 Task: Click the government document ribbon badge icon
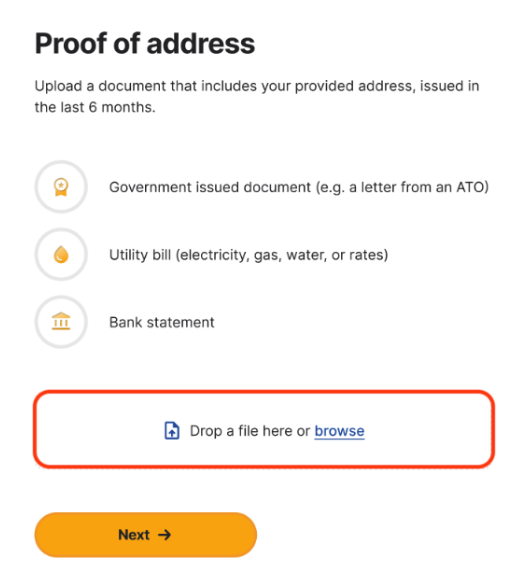pyautogui.click(x=61, y=187)
